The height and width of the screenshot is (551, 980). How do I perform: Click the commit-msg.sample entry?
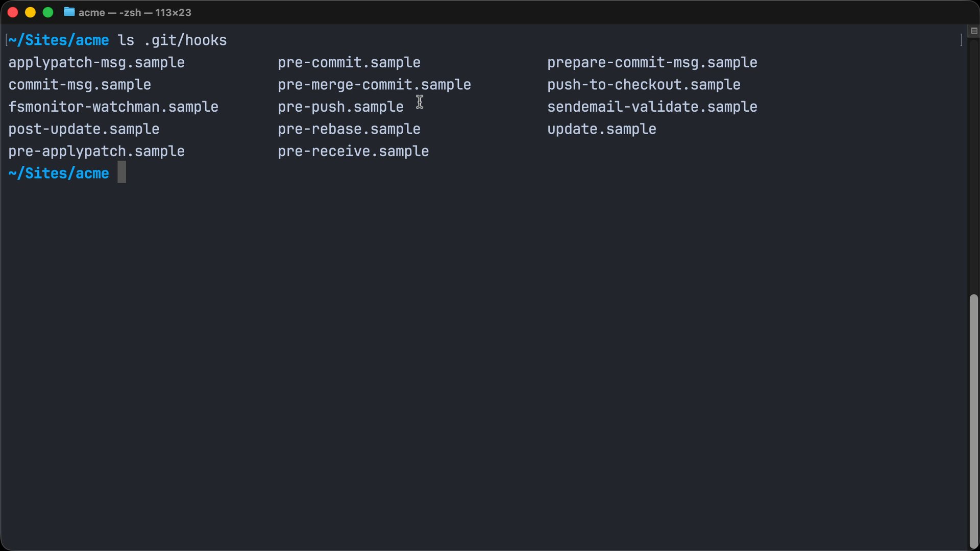[x=80, y=85]
